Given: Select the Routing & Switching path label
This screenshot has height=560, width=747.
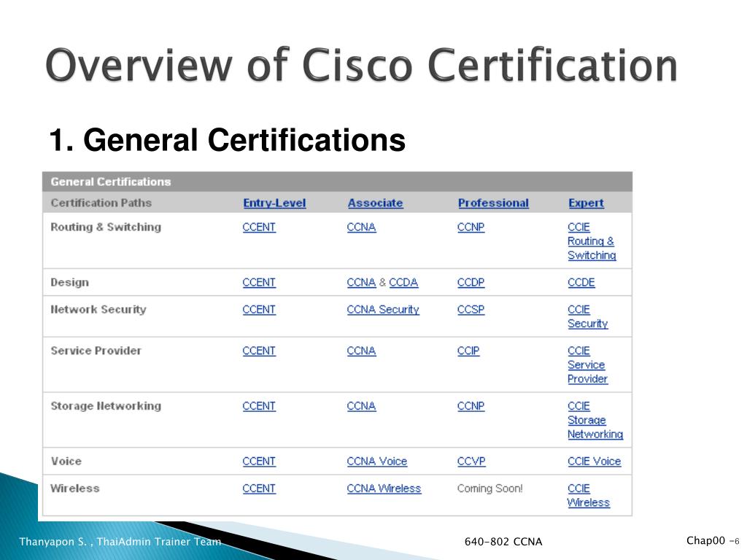Looking at the screenshot, I should click(x=106, y=227).
